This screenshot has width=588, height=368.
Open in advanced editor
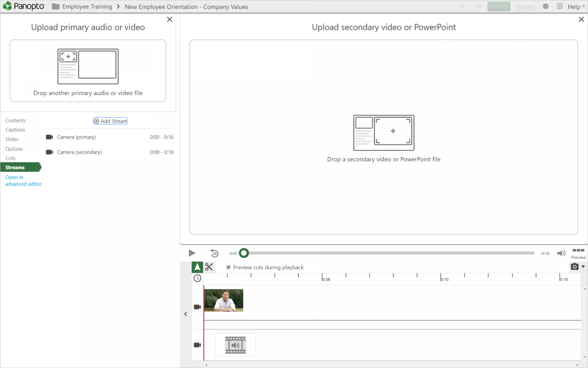(23, 180)
